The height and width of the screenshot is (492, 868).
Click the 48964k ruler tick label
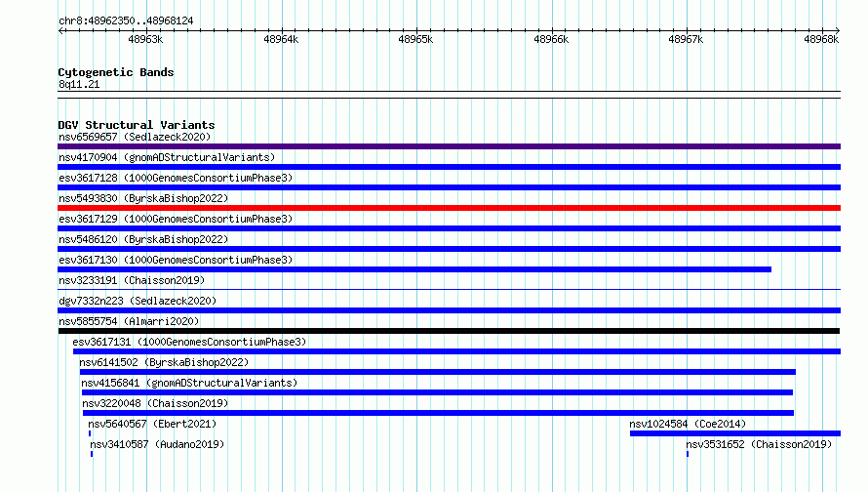pos(281,39)
